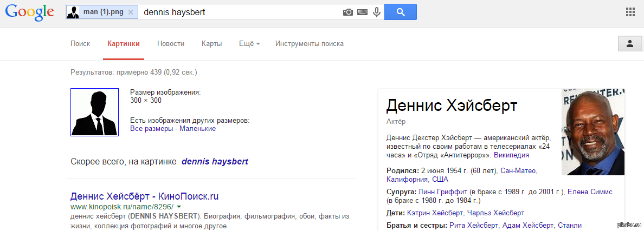Click the silhouette image thumbnail
This screenshot has width=644, height=231.
(94, 112)
